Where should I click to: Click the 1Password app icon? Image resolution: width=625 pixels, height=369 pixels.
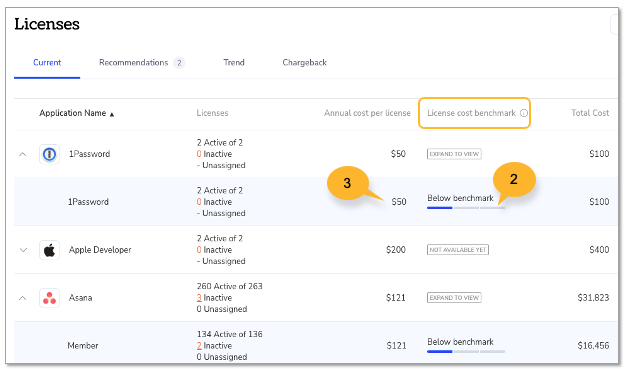point(49,154)
